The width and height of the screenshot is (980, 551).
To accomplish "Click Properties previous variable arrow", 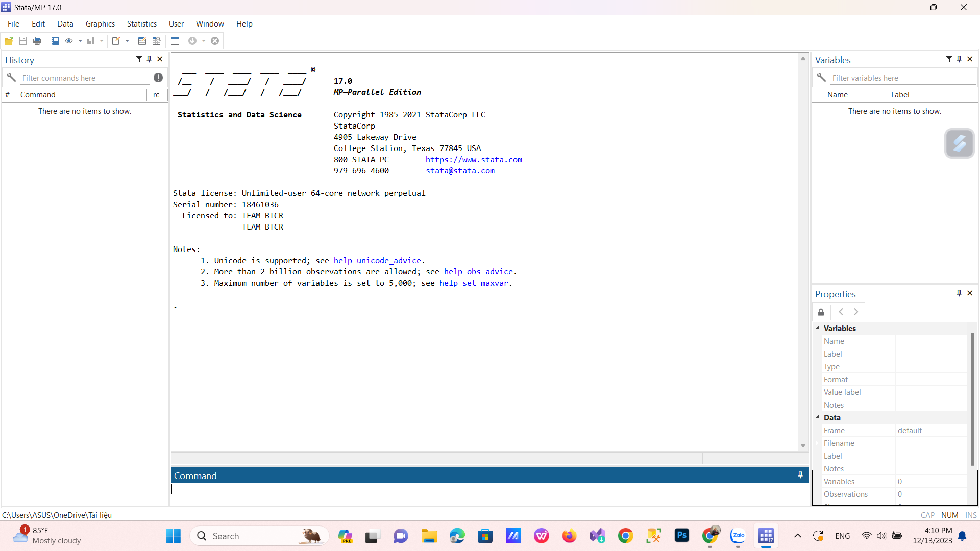I will [x=841, y=312].
